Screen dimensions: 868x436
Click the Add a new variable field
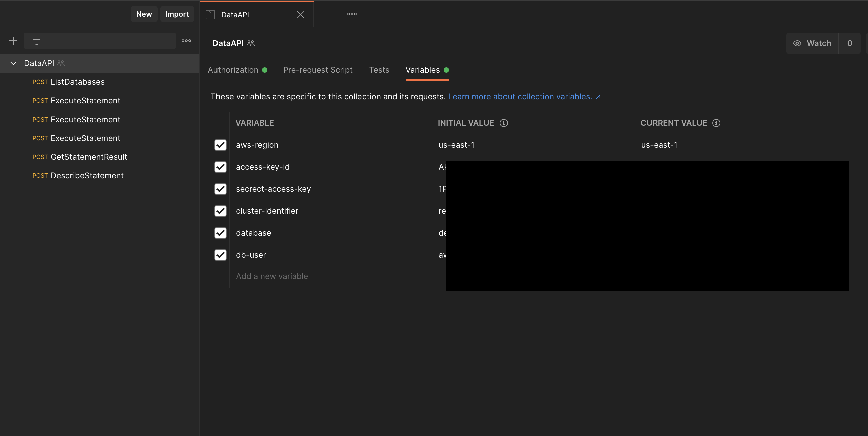330,277
